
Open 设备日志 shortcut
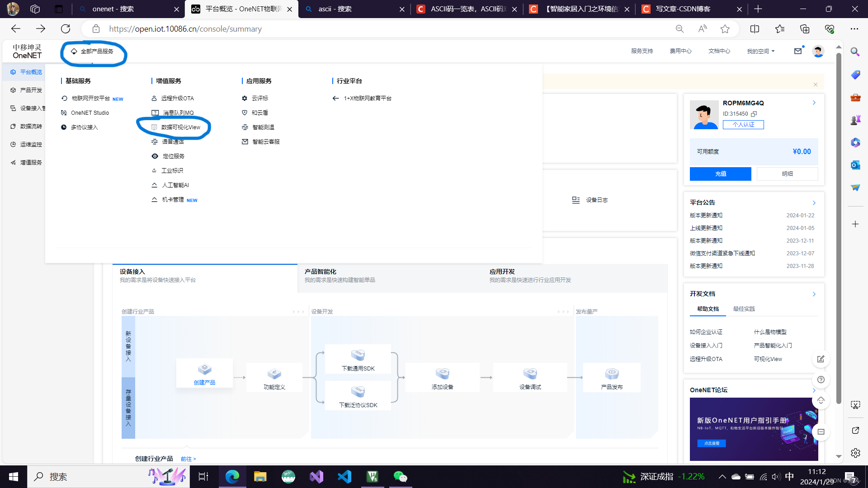click(590, 200)
